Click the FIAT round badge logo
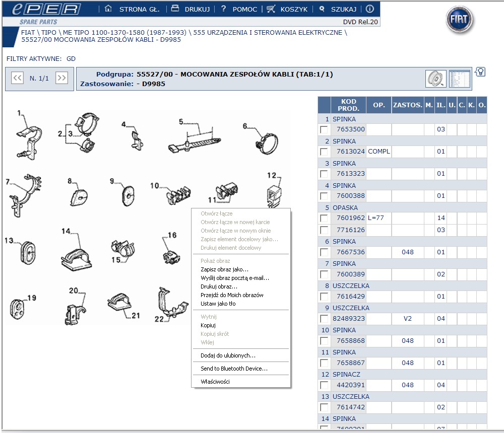 [x=460, y=19]
